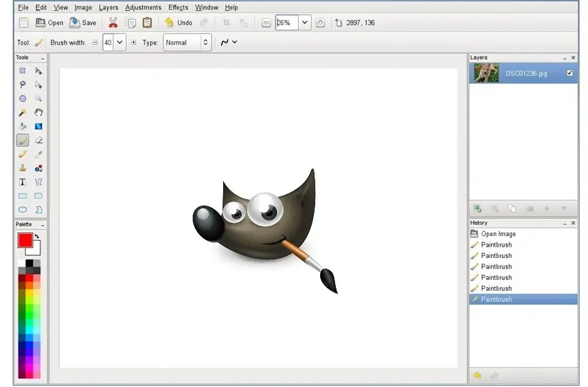Select the Rounded Rectangle tool

38,196
